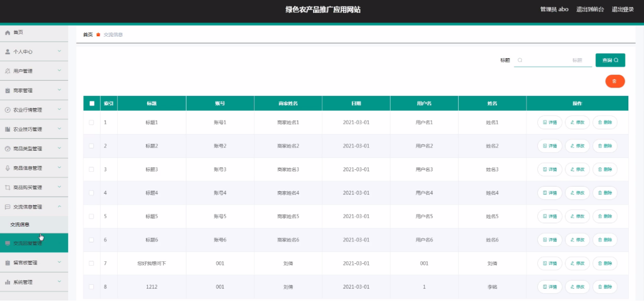The height and width of the screenshot is (302, 644).
Task: Check the checkbox for row 标题4
Action: coord(92,193)
